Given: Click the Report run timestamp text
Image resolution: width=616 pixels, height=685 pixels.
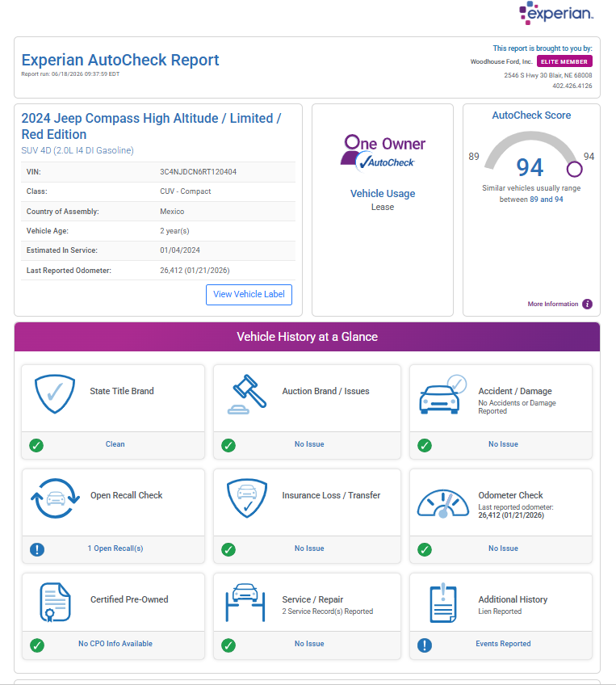Looking at the screenshot, I should [70, 74].
